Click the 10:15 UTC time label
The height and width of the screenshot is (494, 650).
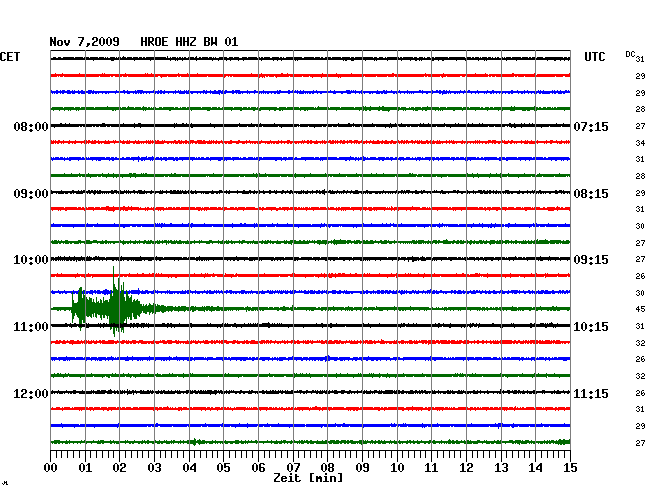coord(591,327)
